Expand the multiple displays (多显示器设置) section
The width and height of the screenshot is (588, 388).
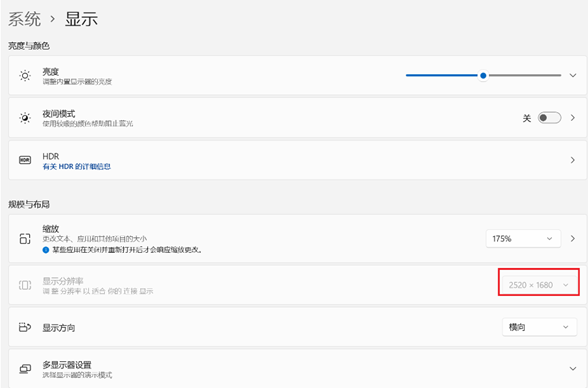pos(573,369)
